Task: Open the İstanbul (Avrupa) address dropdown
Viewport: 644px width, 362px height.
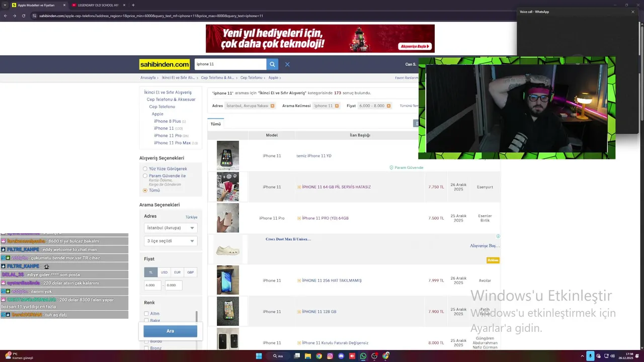Action: (x=171, y=228)
